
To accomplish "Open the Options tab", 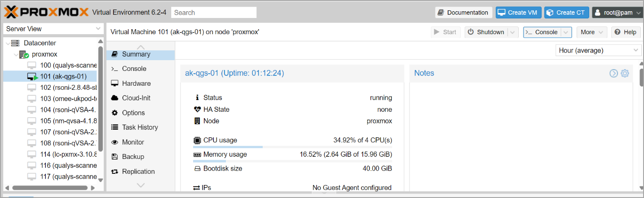I will click(141, 113).
